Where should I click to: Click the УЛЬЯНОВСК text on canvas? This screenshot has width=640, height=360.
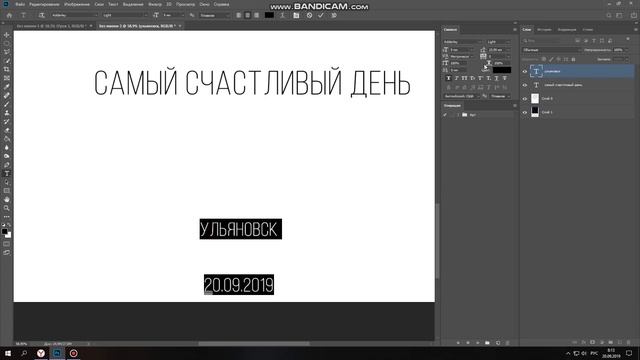coord(240,229)
